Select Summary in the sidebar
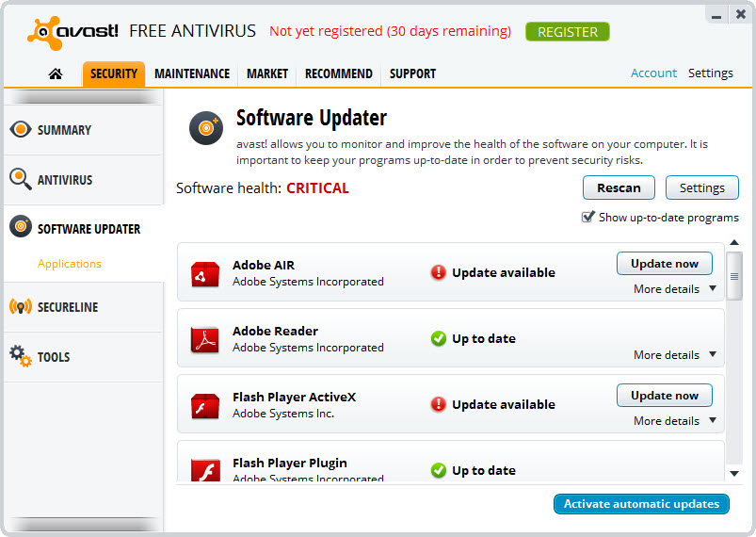756x537 pixels. [x=84, y=130]
